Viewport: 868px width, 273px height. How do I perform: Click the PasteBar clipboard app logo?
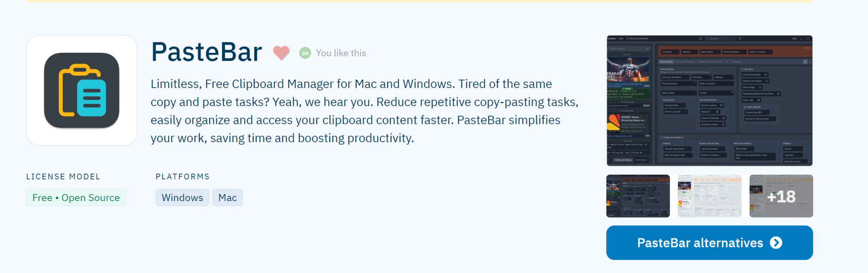point(82,90)
